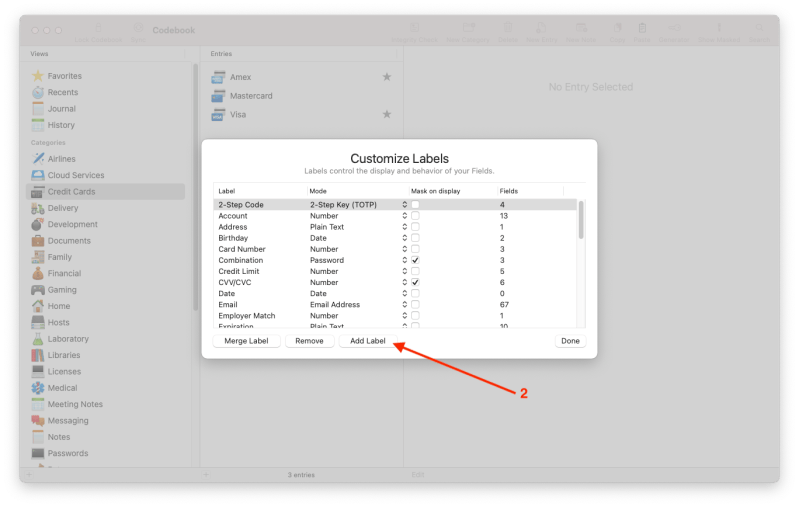The width and height of the screenshot is (799, 507).
Task: Click Done to close Customize Labels
Action: point(570,341)
